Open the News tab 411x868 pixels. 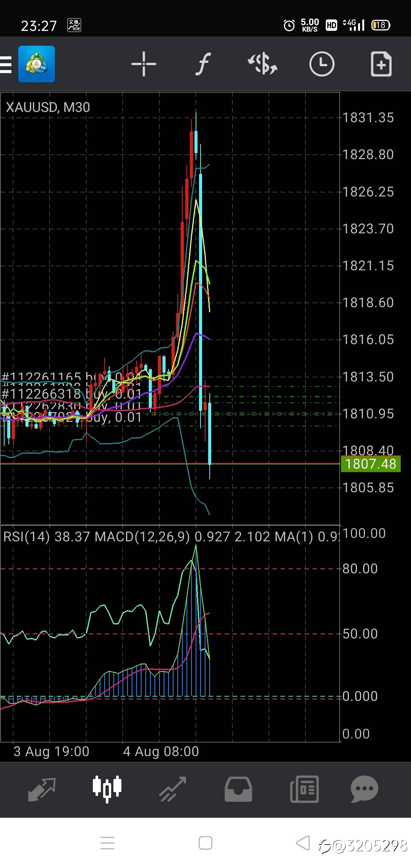304,790
